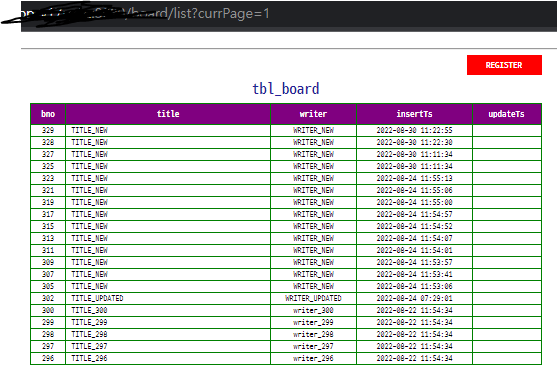
Task: Click WRITER_NEW in row 317
Action: tap(313, 215)
